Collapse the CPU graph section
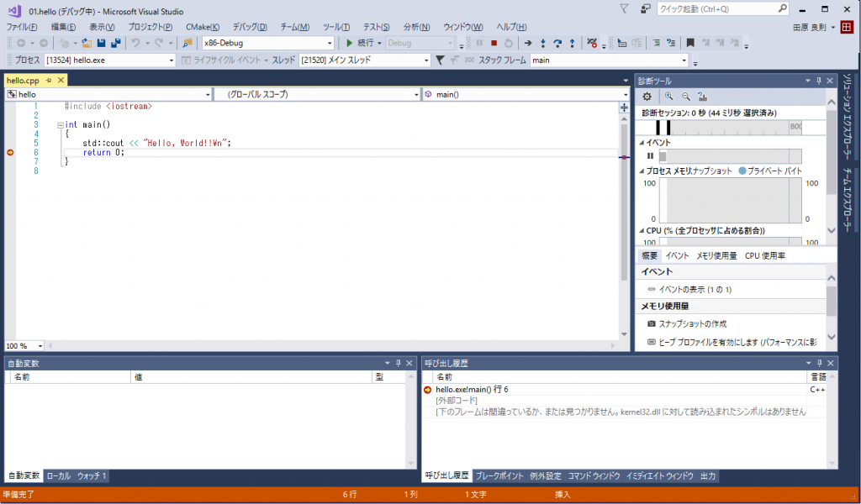Image resolution: width=861 pixels, height=504 pixels. coord(642,231)
